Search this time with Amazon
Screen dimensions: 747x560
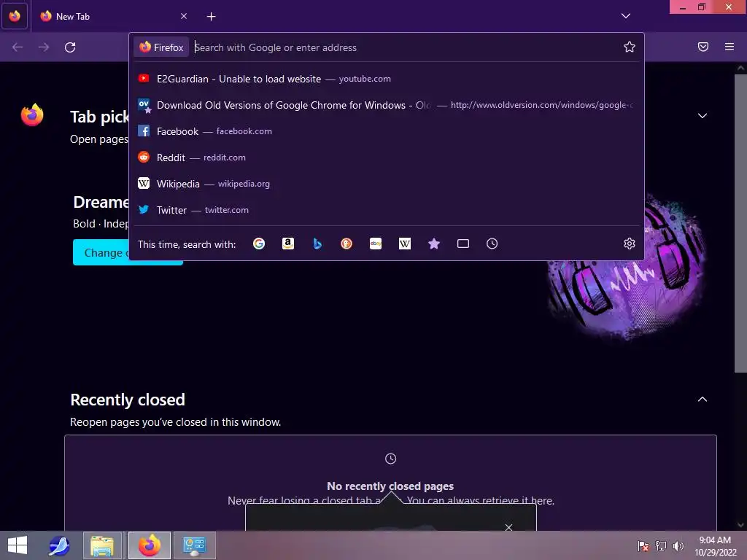[287, 244]
